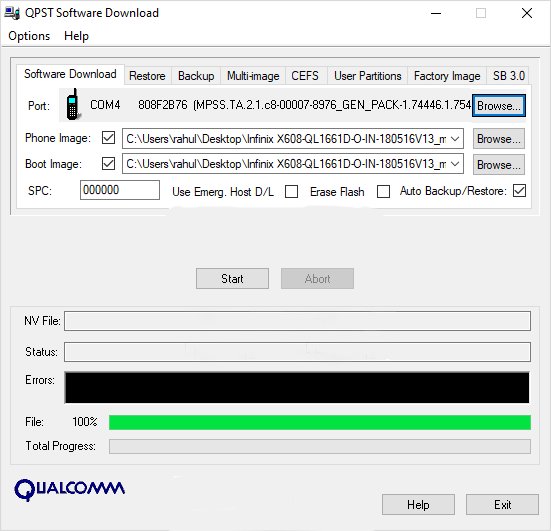Disable Auto Backup/Restore checkbox
551x531 pixels.
click(x=519, y=191)
